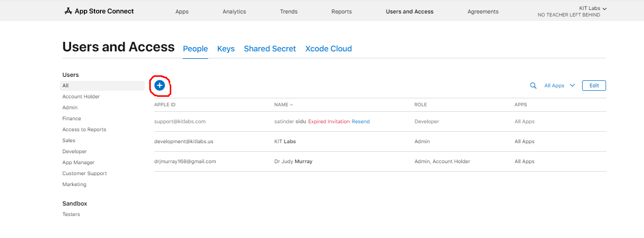The image size is (644, 238).
Task: Filter users by Customer Support role
Action: pyautogui.click(x=84, y=174)
